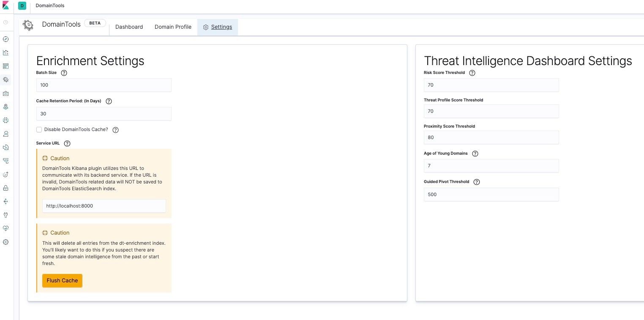The height and width of the screenshot is (320, 644).
Task: Open Uptime icon in sidebar
Action: (x=5, y=174)
